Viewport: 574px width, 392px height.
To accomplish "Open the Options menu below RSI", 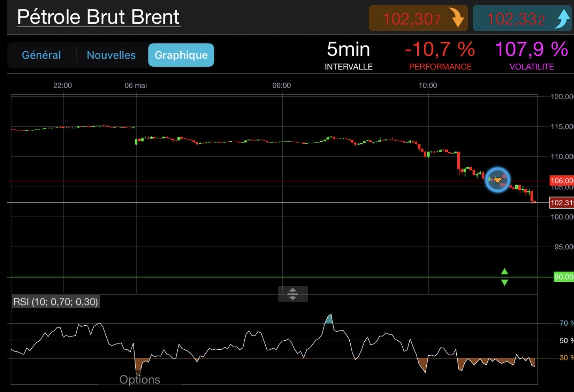I will 140,379.
